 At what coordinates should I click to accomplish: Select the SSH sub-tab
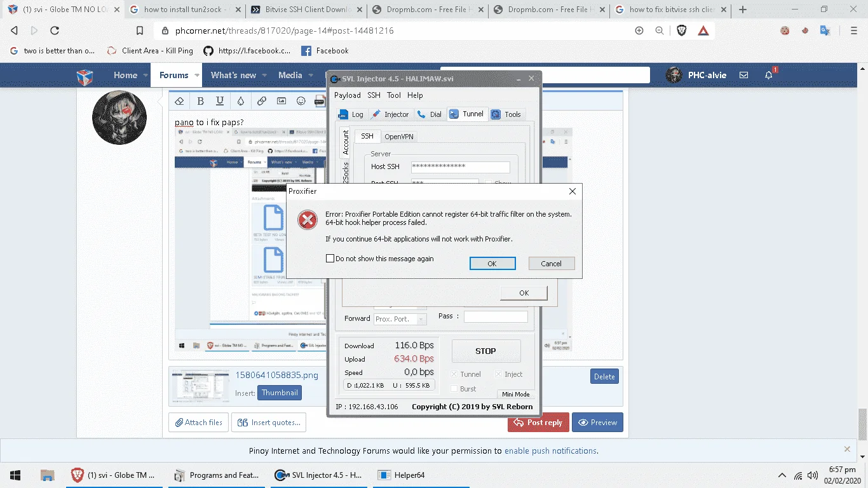[x=367, y=136]
